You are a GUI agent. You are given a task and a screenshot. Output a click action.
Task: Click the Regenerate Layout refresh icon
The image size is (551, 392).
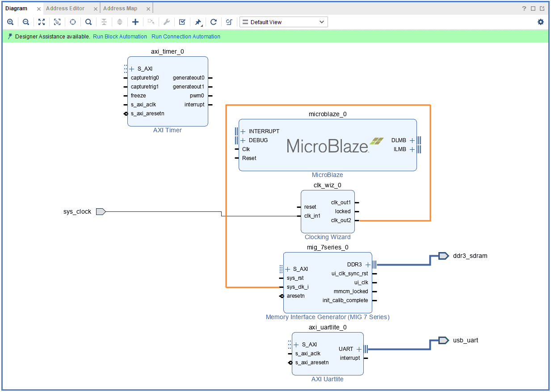click(x=214, y=22)
